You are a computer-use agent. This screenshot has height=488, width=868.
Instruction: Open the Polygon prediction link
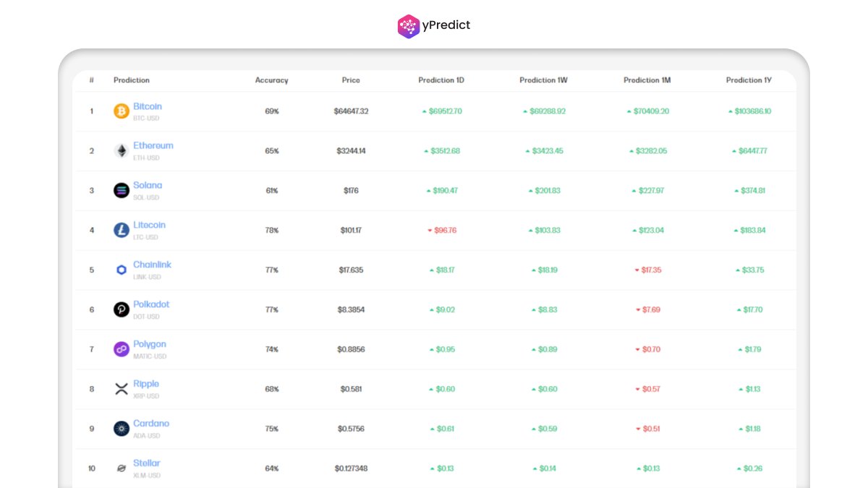[x=150, y=344]
